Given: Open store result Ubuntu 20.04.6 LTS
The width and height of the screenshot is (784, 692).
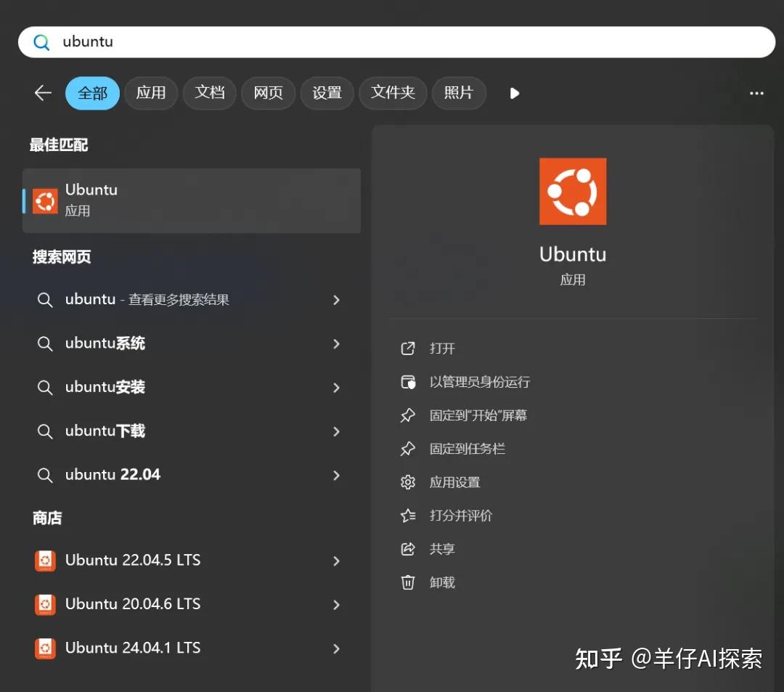Looking at the screenshot, I should click(192, 604).
